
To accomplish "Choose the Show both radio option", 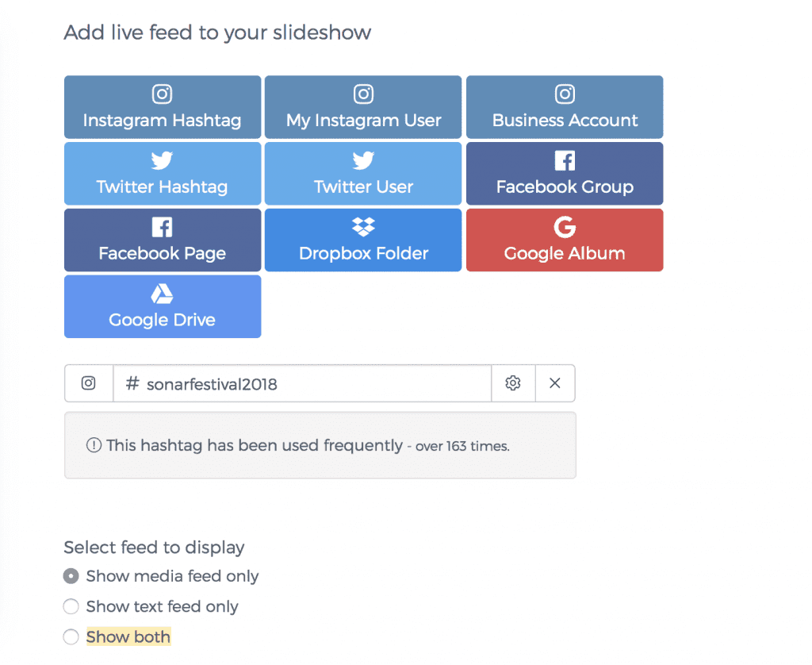I will [71, 636].
